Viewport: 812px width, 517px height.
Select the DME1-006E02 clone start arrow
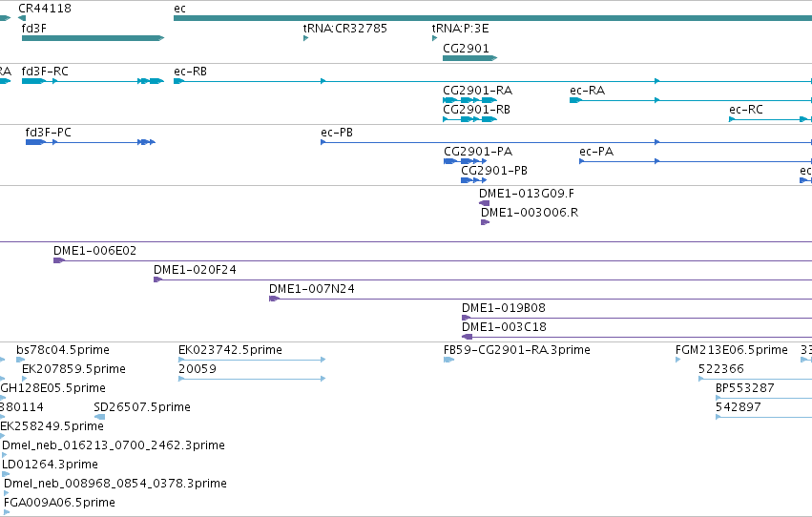58,260
